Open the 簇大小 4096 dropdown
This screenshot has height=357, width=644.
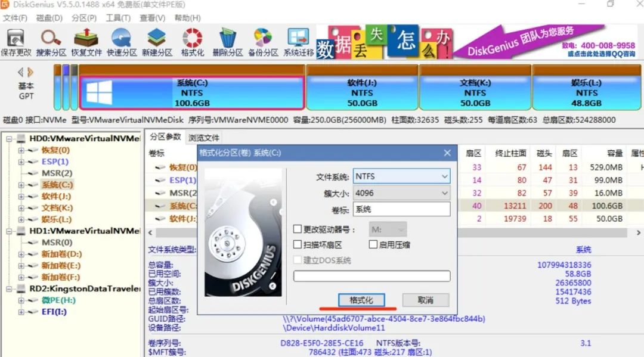point(401,193)
